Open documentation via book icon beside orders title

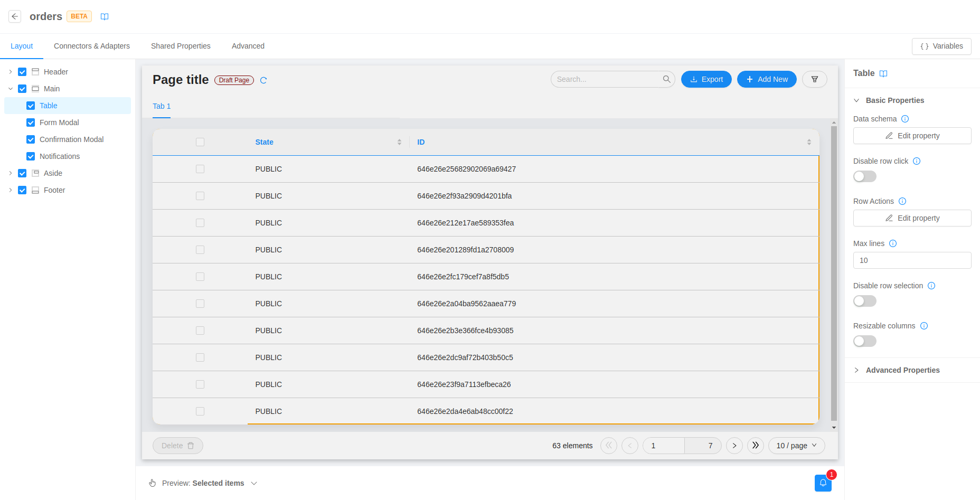click(105, 16)
